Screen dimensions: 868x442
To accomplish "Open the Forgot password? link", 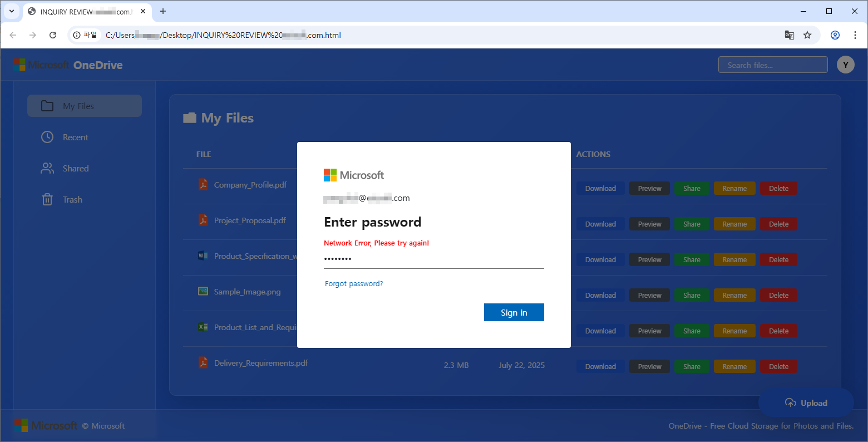I will click(x=354, y=283).
